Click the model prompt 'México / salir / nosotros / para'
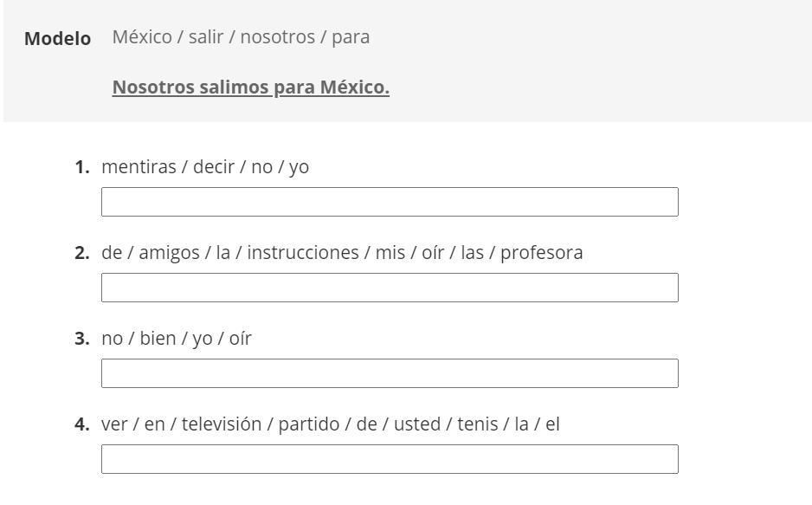The height and width of the screenshot is (505, 812). (x=241, y=37)
